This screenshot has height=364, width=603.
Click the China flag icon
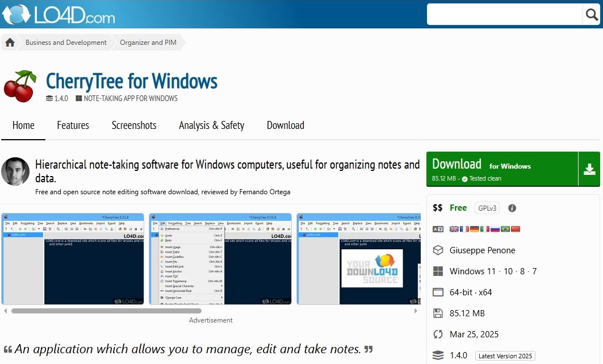pyautogui.click(x=516, y=229)
